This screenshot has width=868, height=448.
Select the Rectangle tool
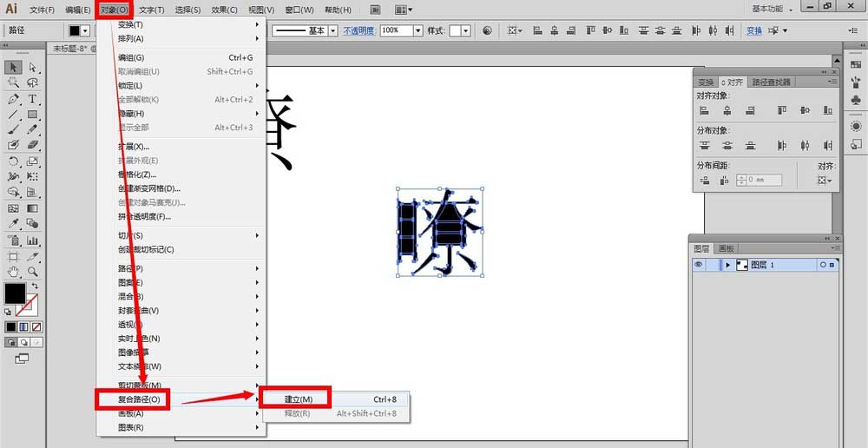[33, 115]
